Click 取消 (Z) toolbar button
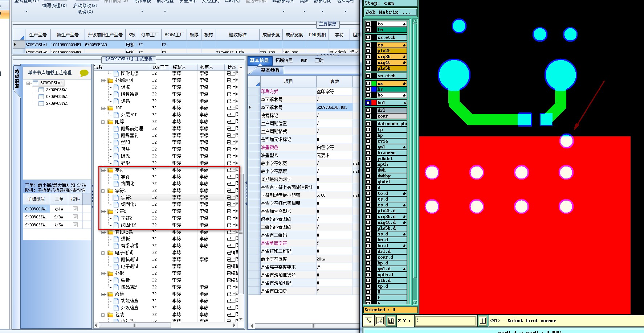The width and height of the screenshot is (644, 333). click(85, 12)
